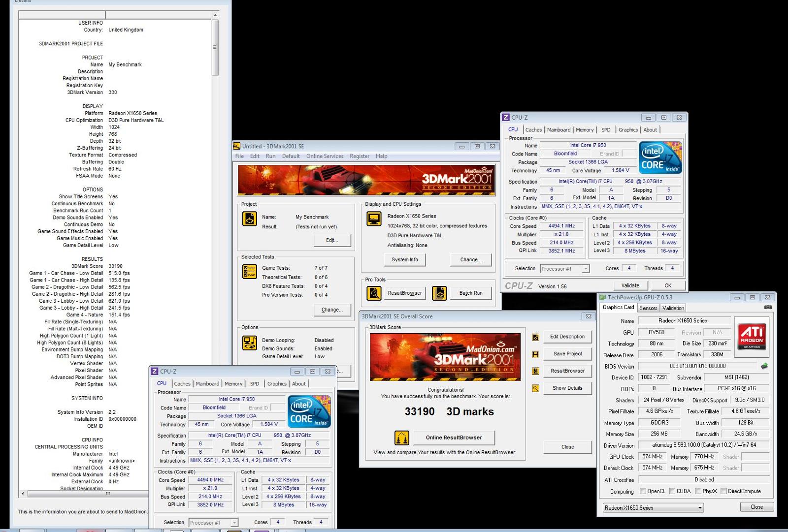Click the icon beside Edit Description
Image resolution: width=788 pixels, height=532 pixels.
click(x=535, y=337)
